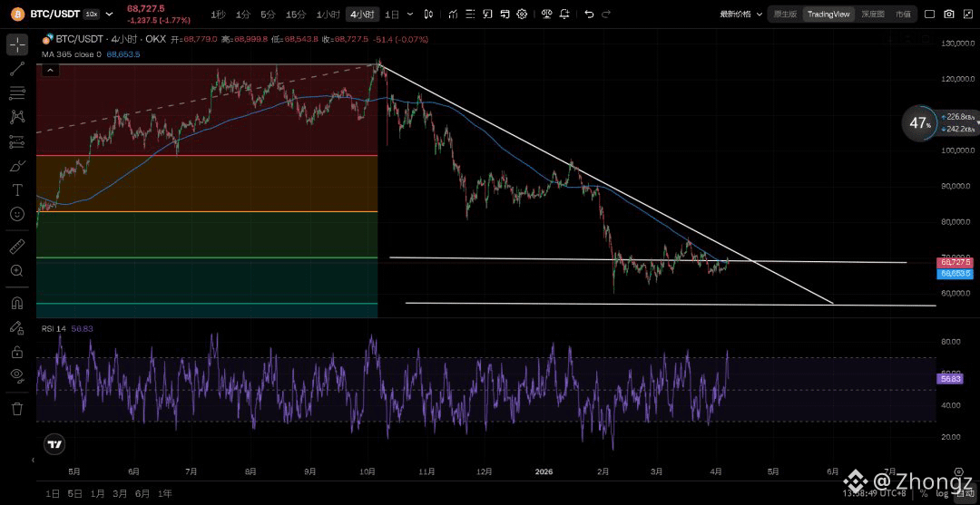Image resolution: width=980 pixels, height=505 pixels.
Task: Open the price alert bell icon
Action: click(x=564, y=14)
